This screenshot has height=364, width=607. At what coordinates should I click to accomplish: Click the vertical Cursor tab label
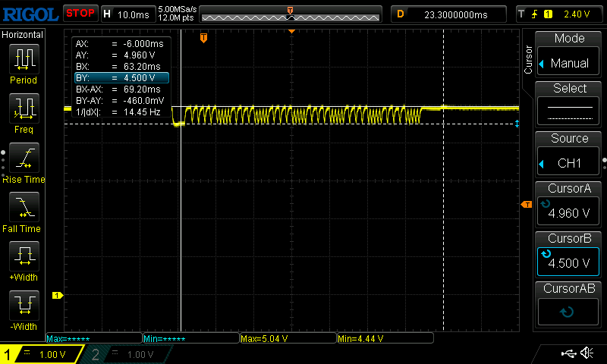click(x=528, y=60)
